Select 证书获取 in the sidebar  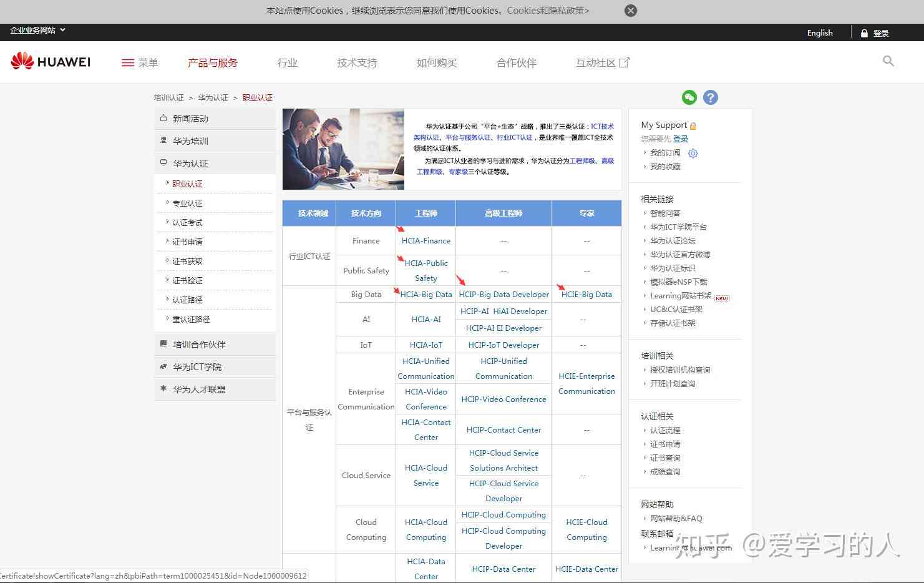click(x=187, y=261)
